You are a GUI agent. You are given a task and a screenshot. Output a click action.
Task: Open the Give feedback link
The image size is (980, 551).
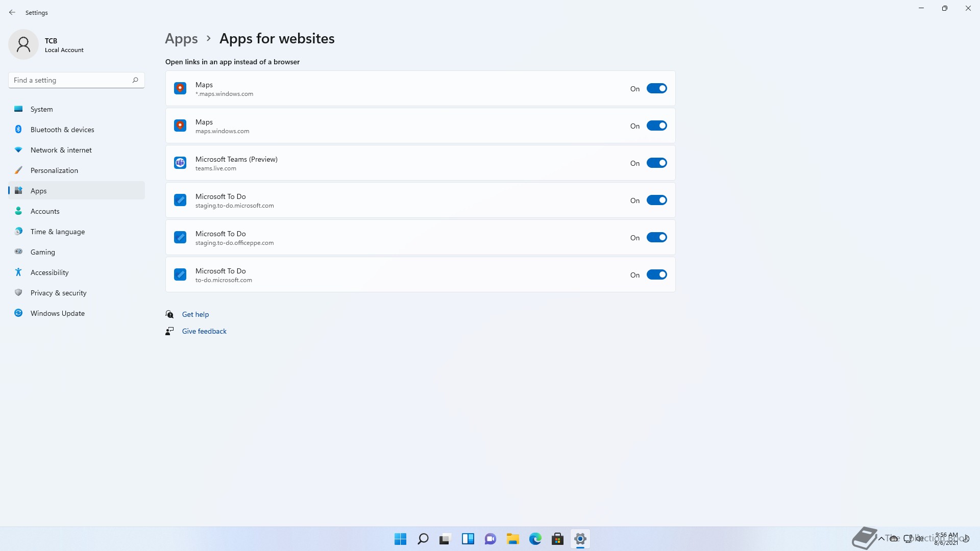click(204, 331)
